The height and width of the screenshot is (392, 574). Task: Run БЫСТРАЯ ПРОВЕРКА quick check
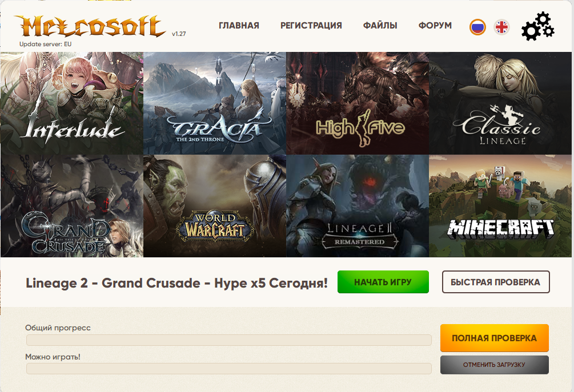(x=496, y=282)
